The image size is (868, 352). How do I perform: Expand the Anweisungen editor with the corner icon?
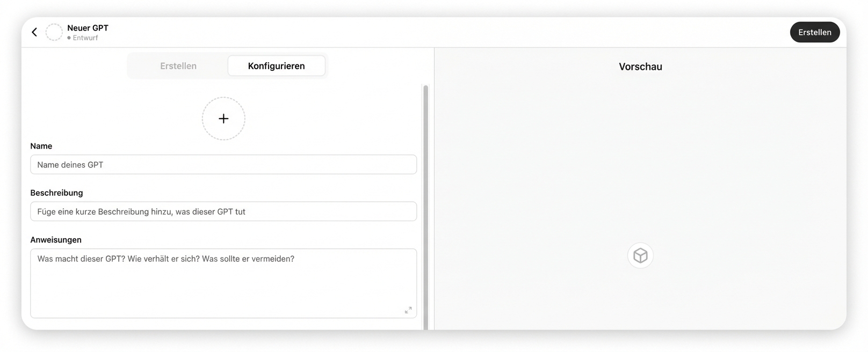[x=408, y=310]
